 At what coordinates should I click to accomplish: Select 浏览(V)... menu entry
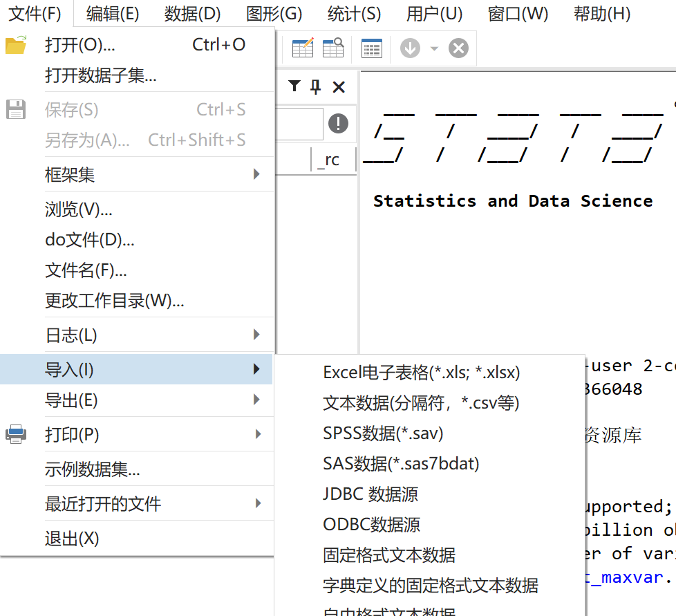[x=137, y=209]
